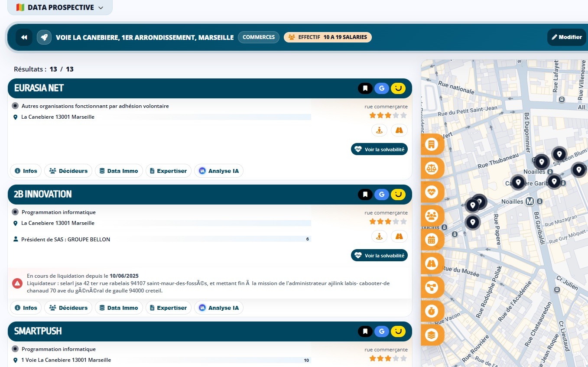This screenshot has width=588, height=367.
Task: Click the 'Résultats : 13 / 13' count
Action: 44,69
